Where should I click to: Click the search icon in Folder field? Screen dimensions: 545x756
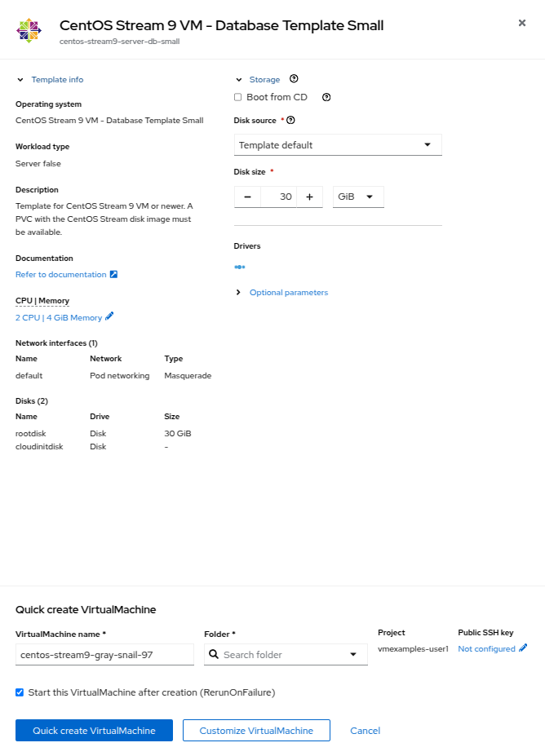(214, 654)
